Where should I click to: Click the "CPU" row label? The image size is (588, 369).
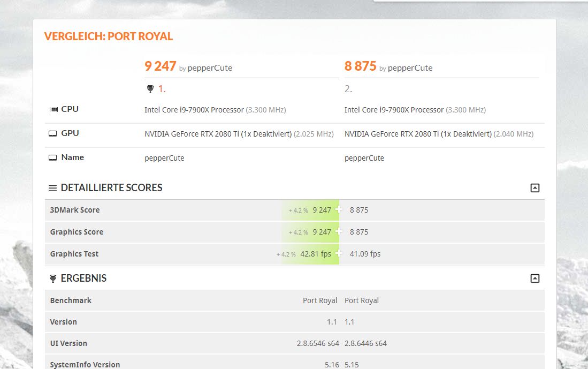click(70, 109)
